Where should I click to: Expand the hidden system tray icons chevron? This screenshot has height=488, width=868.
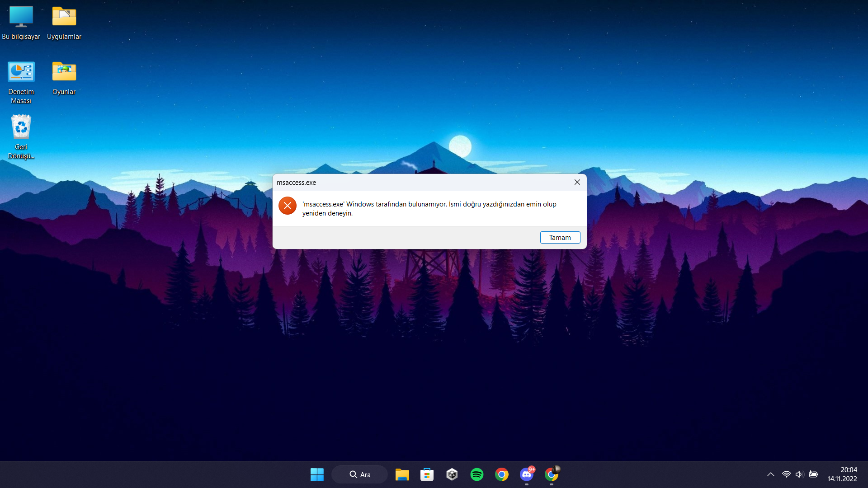(770, 474)
